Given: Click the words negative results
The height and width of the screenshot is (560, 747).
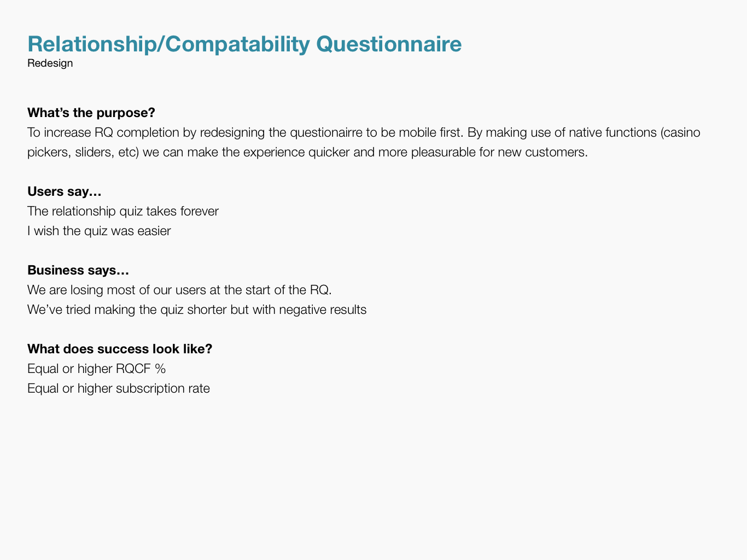Looking at the screenshot, I should coord(323,310).
